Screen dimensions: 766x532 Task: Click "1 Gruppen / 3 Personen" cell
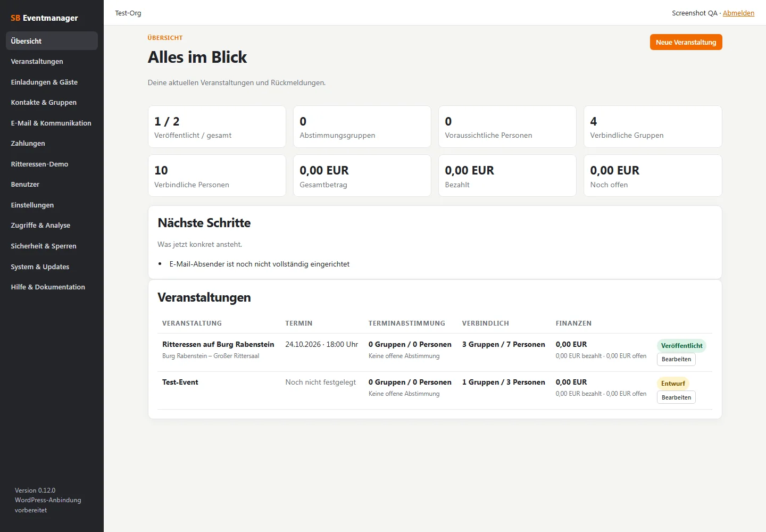pos(504,382)
